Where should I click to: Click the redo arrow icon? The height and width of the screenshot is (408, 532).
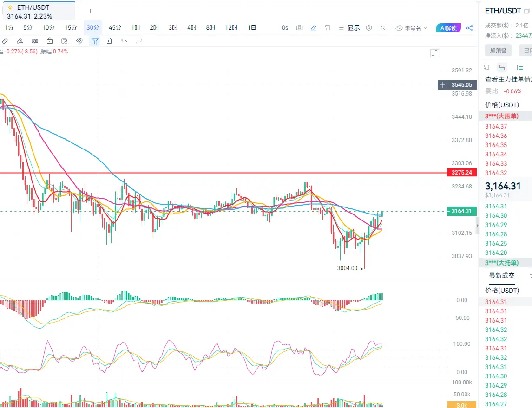click(139, 41)
